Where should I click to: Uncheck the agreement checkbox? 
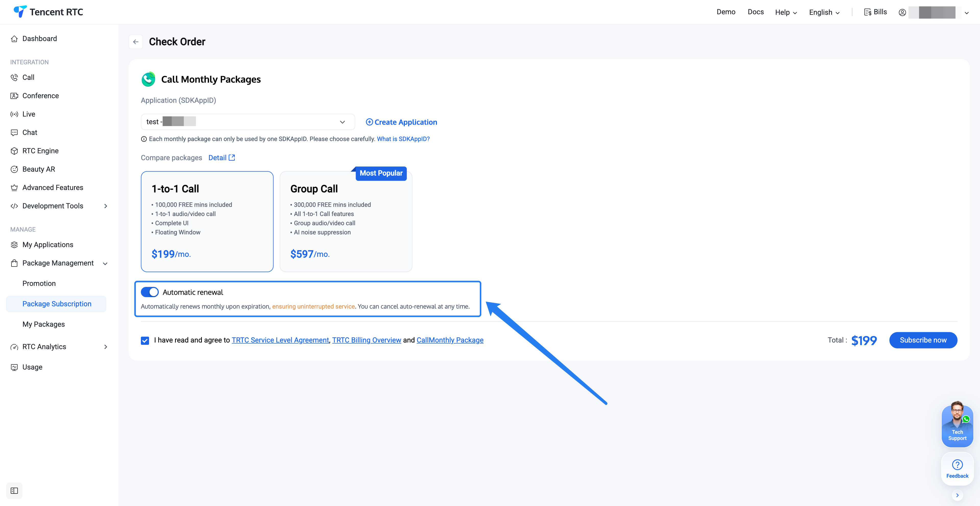click(x=145, y=340)
